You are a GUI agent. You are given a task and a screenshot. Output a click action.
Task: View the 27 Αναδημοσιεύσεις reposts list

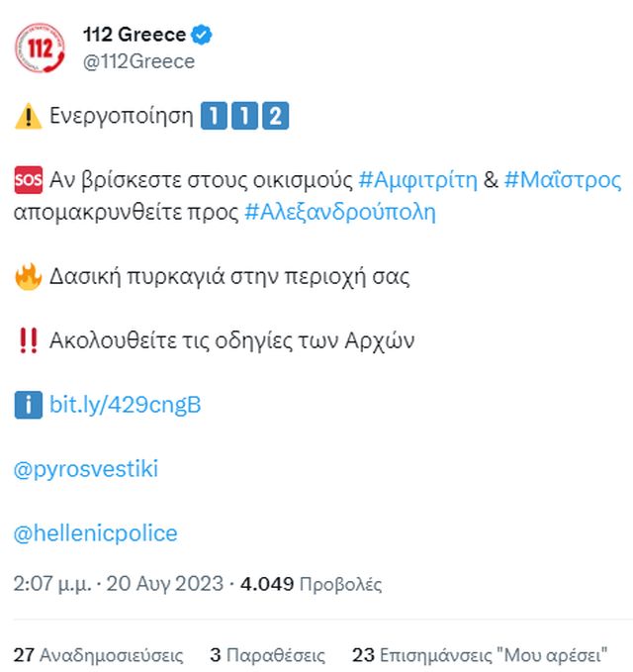[99, 654]
